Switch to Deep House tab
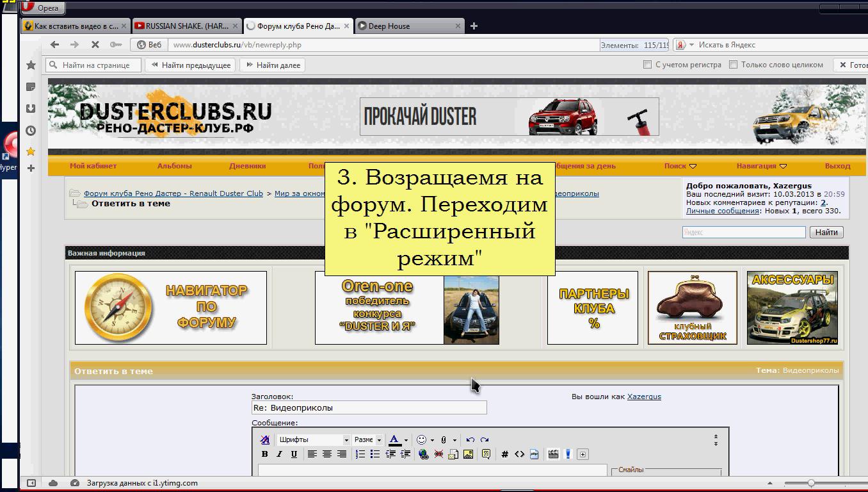The width and height of the screenshot is (868, 492). [x=409, y=26]
